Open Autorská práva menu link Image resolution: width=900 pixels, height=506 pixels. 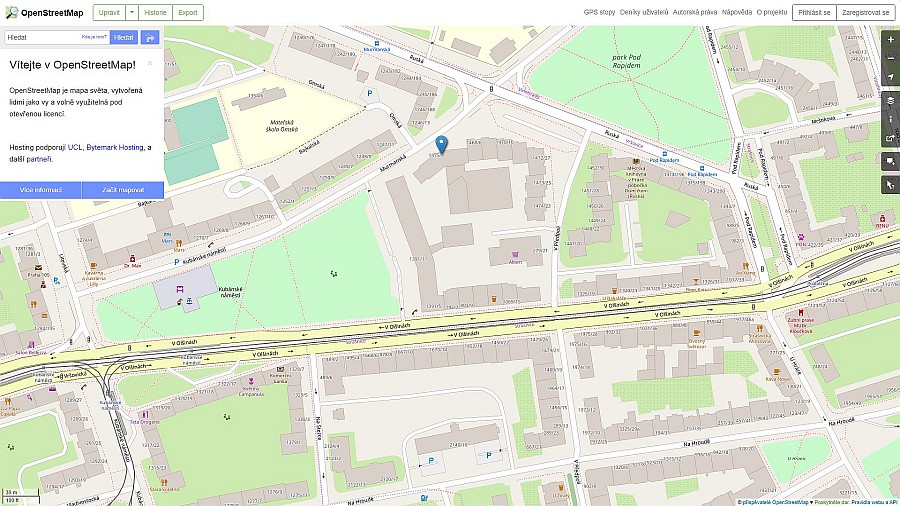695,12
